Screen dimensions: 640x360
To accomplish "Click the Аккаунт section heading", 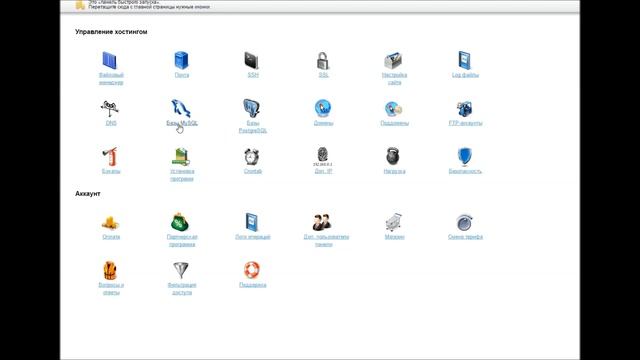I will (x=88, y=194).
